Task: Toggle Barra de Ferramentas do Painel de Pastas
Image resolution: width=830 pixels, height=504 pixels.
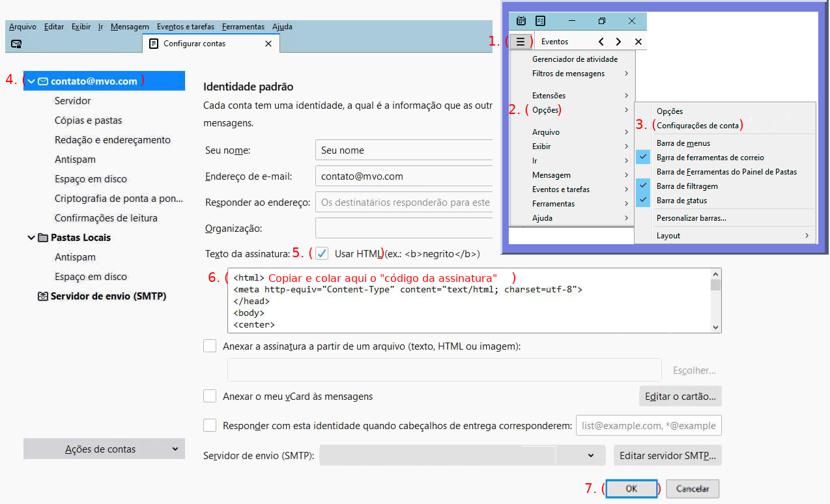Action: coord(724,172)
